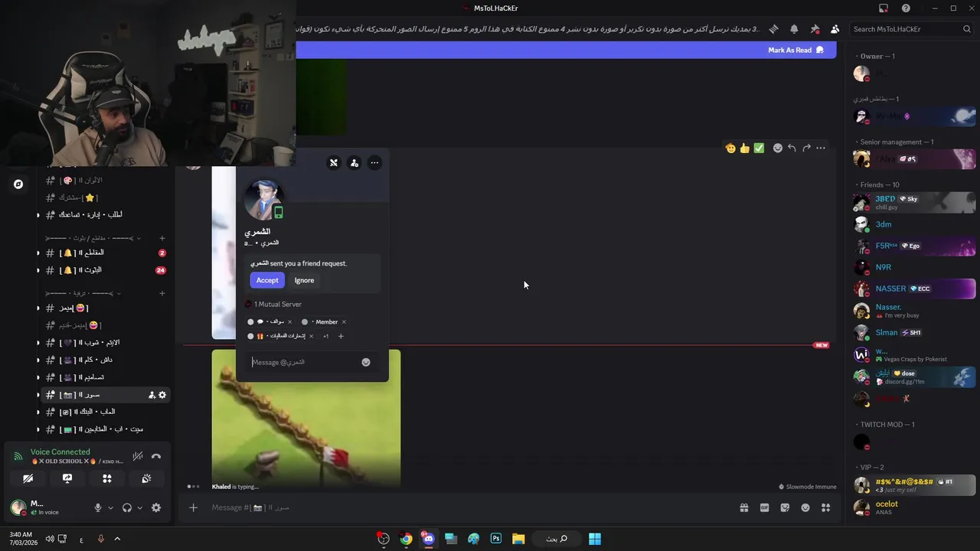Open microphone input options arrow

pyautogui.click(x=110, y=507)
